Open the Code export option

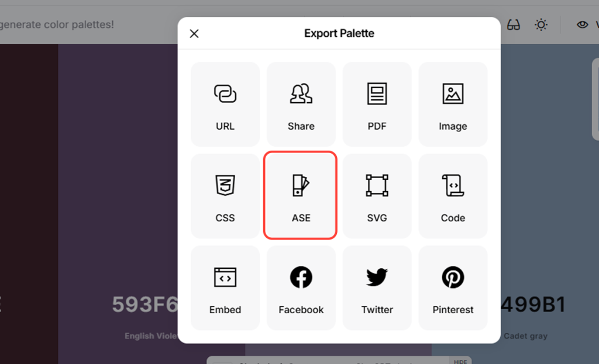453,196
